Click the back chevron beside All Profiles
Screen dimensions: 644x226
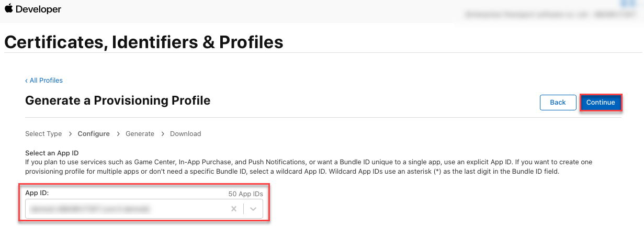coord(27,81)
